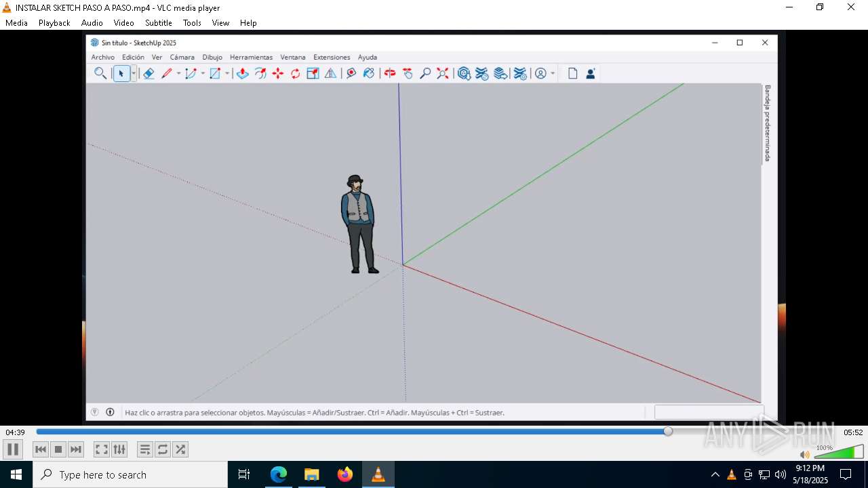
Task: Activate the Offset tool icon
Action: (260, 73)
